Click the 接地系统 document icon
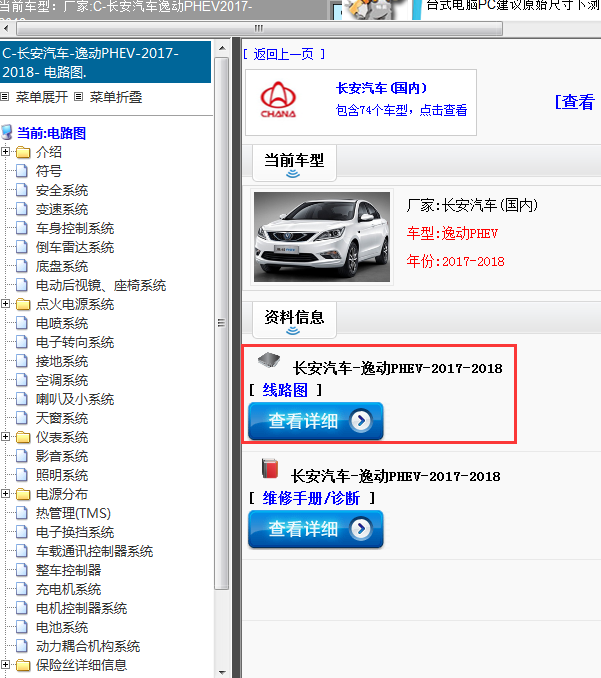The image size is (601, 678). click(x=22, y=361)
